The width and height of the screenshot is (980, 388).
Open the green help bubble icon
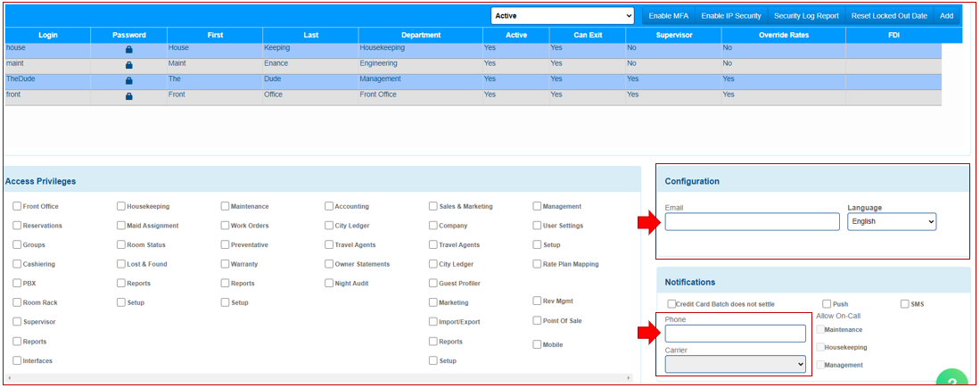tap(951, 381)
